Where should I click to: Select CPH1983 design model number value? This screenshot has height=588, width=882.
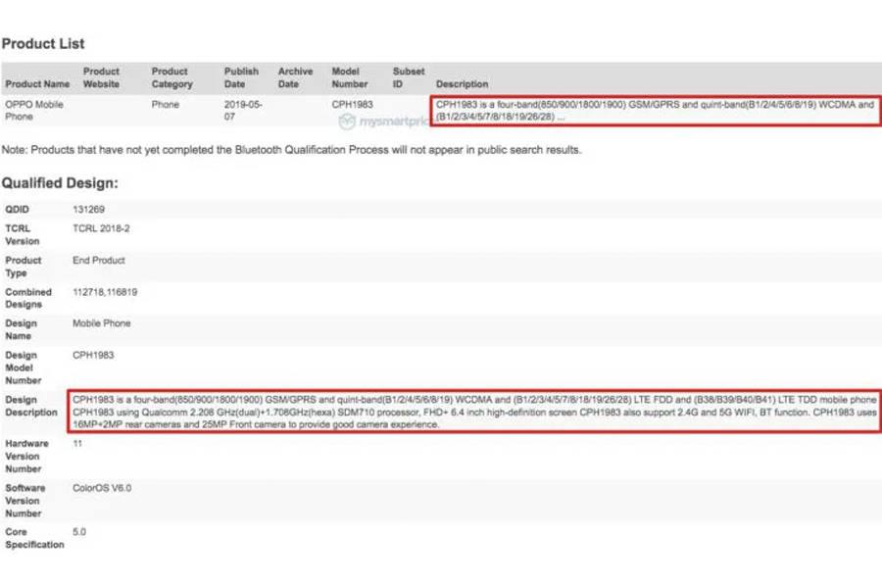[x=93, y=355]
